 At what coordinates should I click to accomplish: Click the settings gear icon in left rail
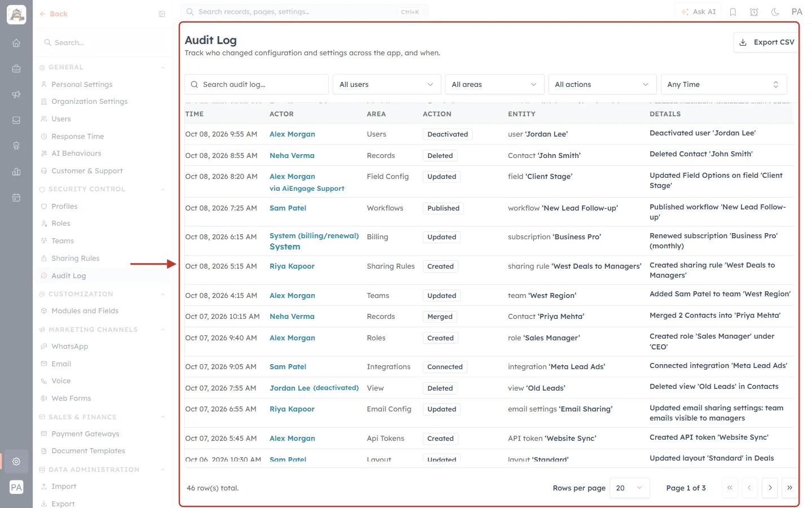tap(16, 461)
